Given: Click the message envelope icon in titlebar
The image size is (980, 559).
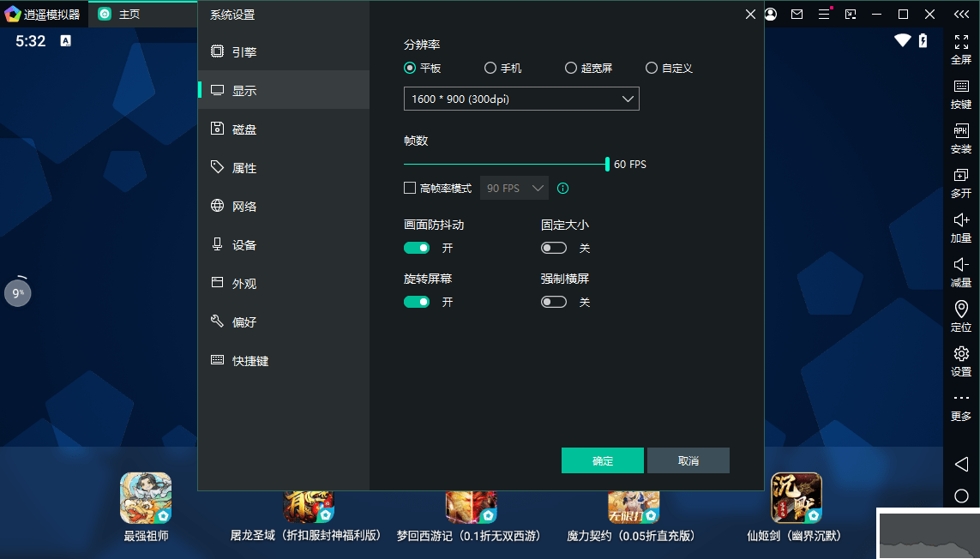Looking at the screenshot, I should coord(797,14).
